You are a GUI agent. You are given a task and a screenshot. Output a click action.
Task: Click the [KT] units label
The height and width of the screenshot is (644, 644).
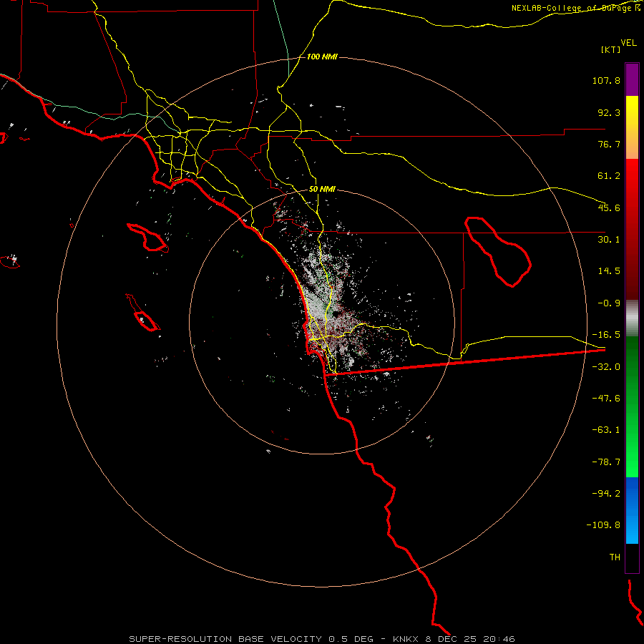611,49
